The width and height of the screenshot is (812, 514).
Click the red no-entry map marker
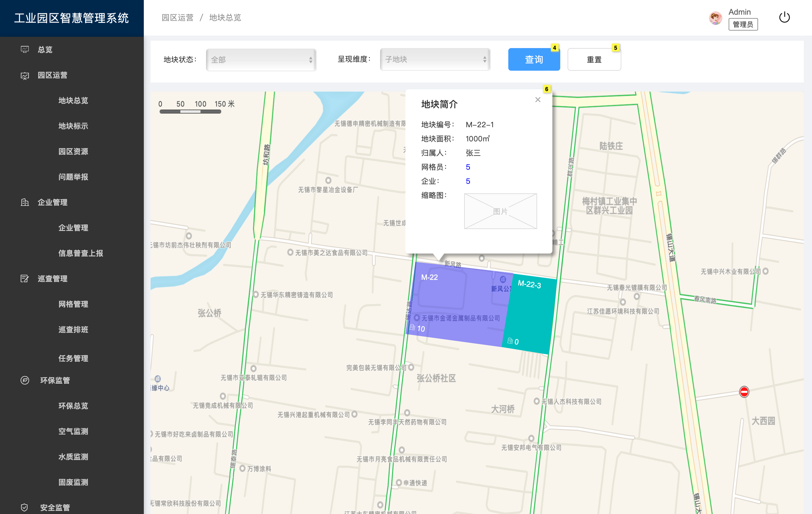(744, 392)
